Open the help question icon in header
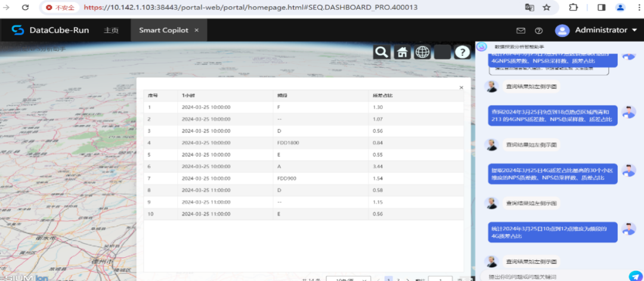This screenshot has height=281, width=644. [x=539, y=30]
